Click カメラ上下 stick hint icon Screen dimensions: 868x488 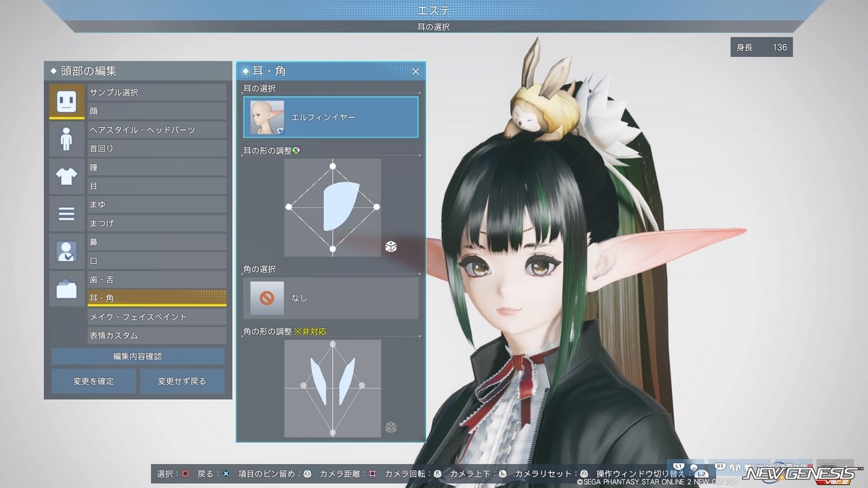point(503,474)
